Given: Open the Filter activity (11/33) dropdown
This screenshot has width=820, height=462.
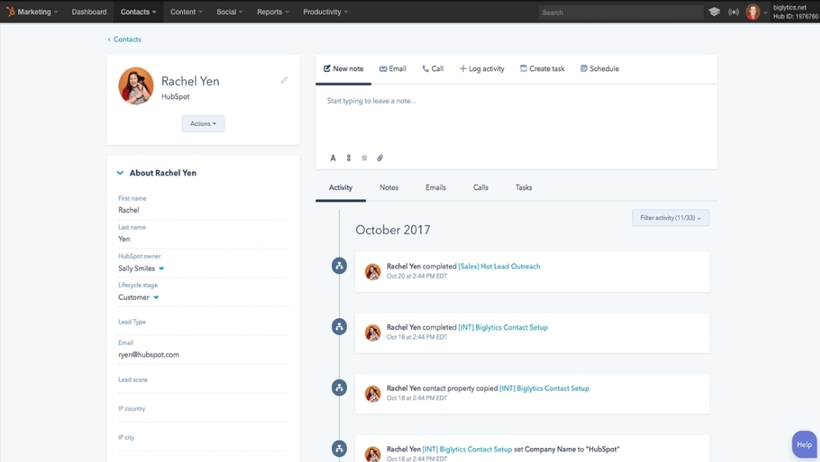Looking at the screenshot, I should pos(670,218).
